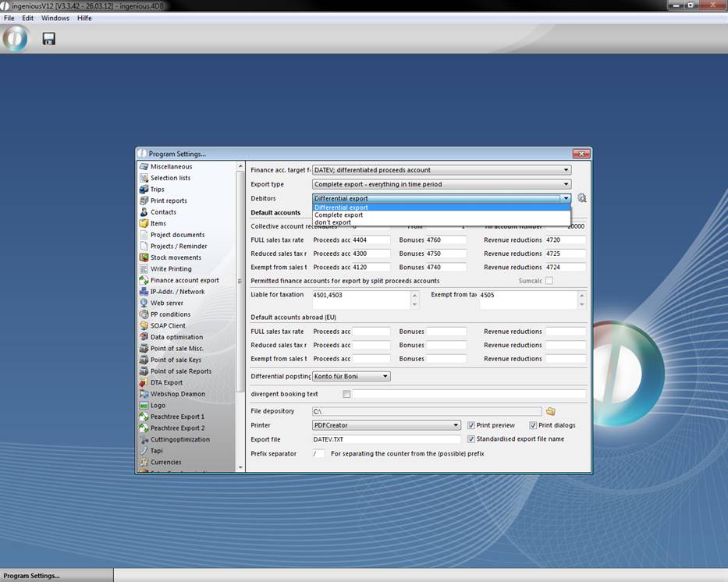The image size is (728, 582).
Task: Disable the Print preview checkbox
Action: (471, 425)
